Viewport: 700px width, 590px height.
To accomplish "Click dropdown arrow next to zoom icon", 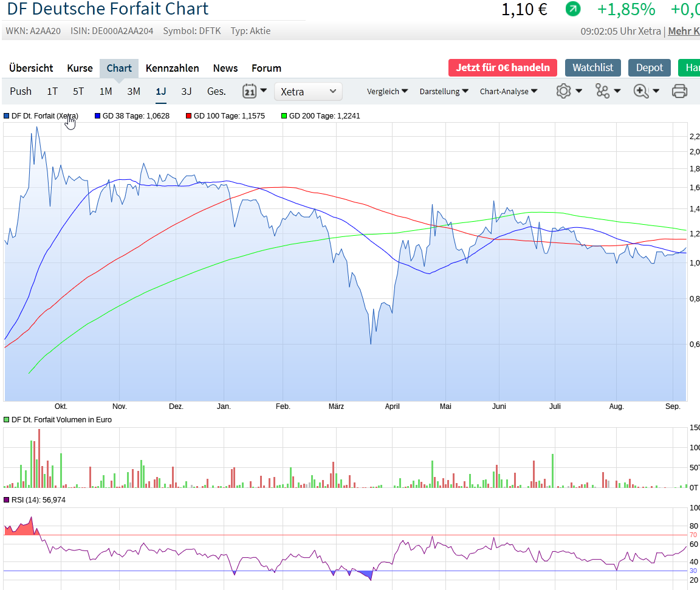I will point(656,91).
